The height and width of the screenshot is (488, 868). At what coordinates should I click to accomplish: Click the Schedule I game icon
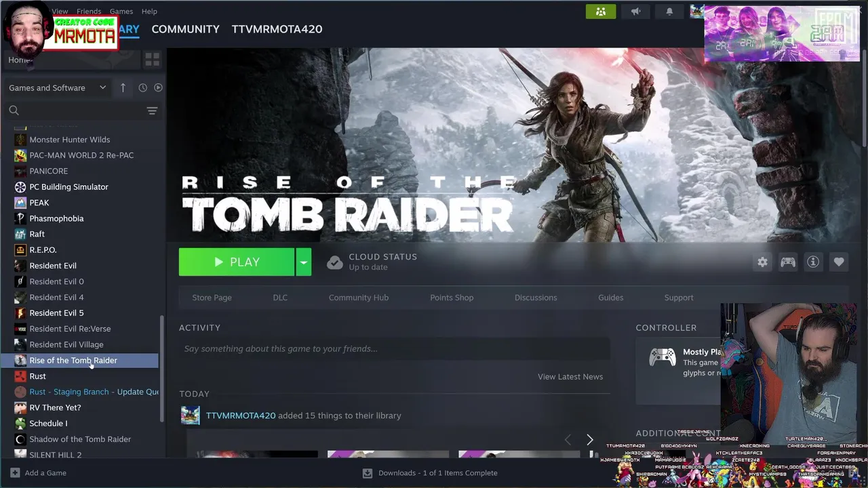[x=20, y=424]
